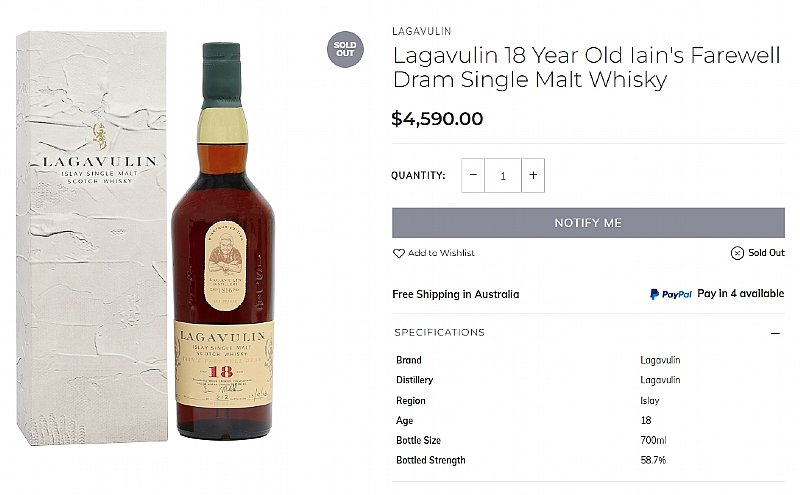Click Free Shipping in Australia text
800x495 pixels.
coord(456,294)
